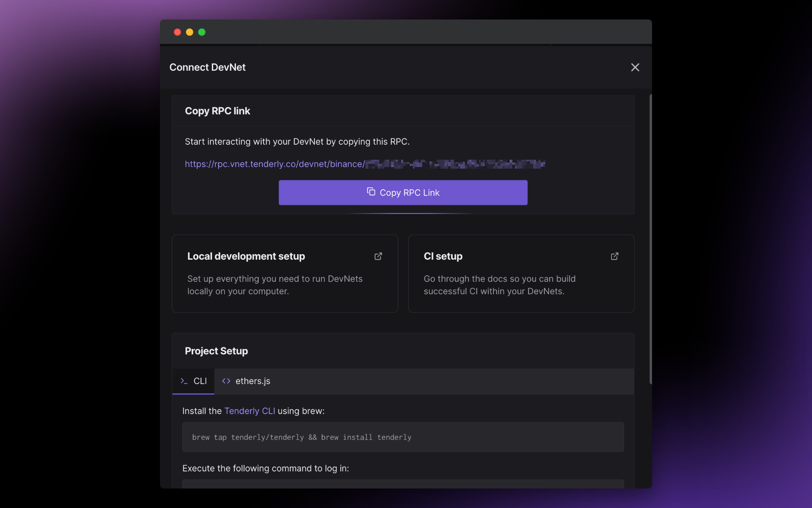Click the Copy RPC Link button
The height and width of the screenshot is (508, 812).
[403, 193]
